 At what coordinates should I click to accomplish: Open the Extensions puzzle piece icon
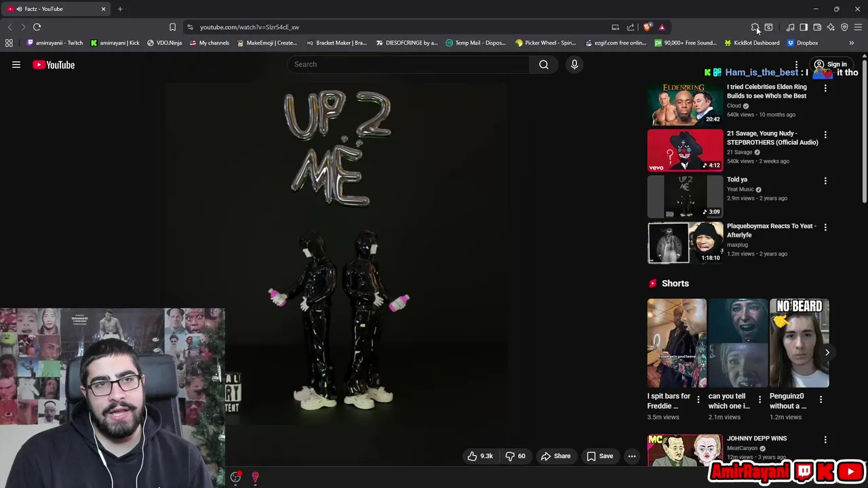tap(755, 27)
